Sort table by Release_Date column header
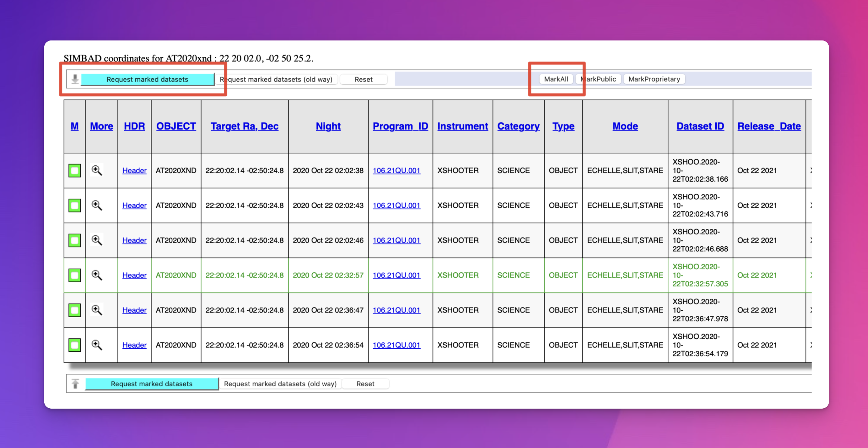 point(769,126)
